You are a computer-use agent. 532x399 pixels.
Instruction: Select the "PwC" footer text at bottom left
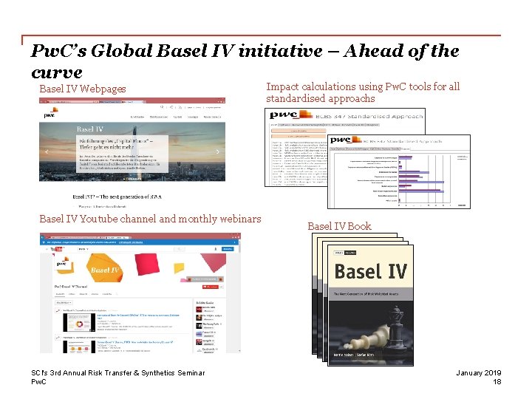pyautogui.click(x=38, y=382)
